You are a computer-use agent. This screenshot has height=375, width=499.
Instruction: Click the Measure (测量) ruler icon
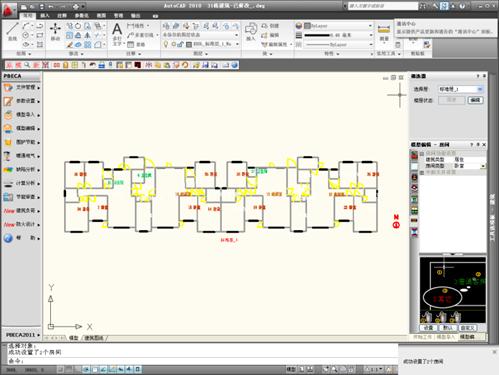[384, 32]
